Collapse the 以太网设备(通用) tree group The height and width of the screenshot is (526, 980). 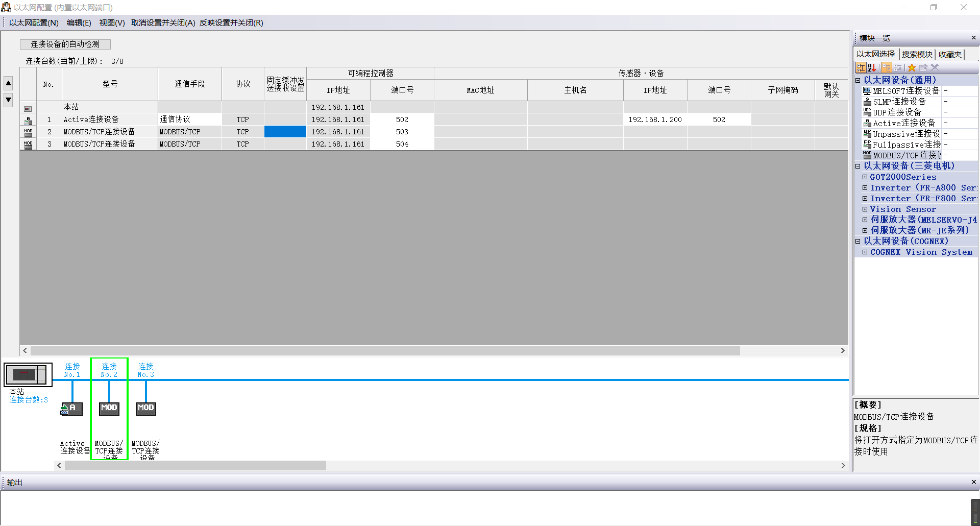(x=858, y=80)
